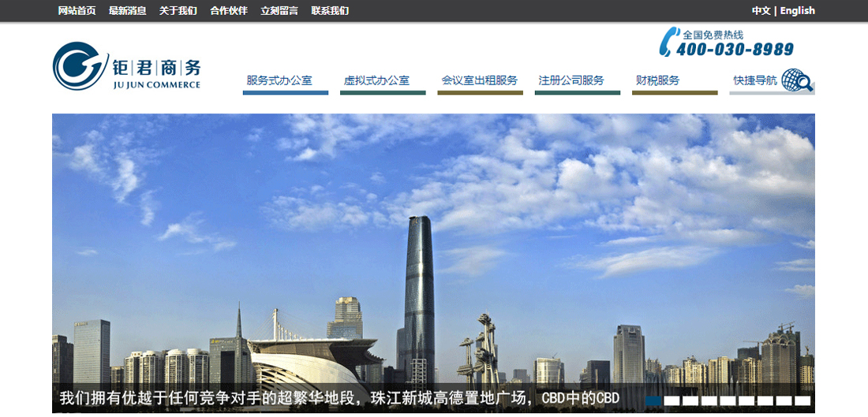This screenshot has width=868, height=417.
Task: Click 联系我们 link
Action: tap(330, 11)
